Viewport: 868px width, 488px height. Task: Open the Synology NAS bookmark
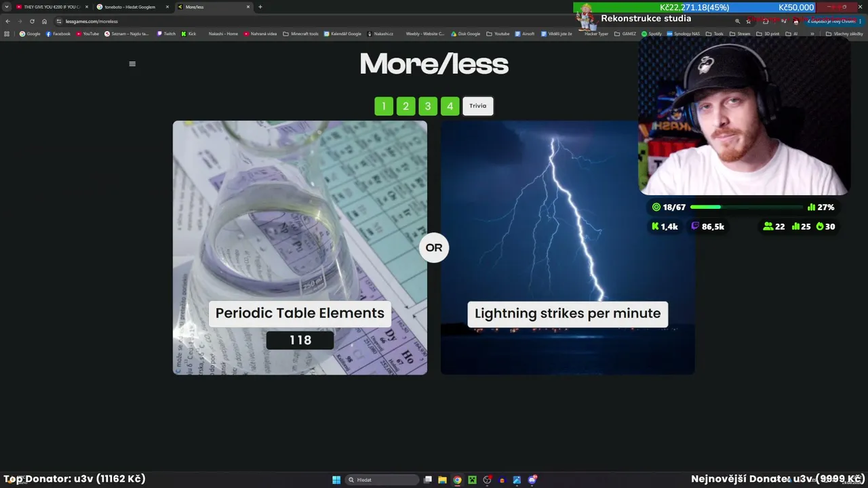[684, 34]
